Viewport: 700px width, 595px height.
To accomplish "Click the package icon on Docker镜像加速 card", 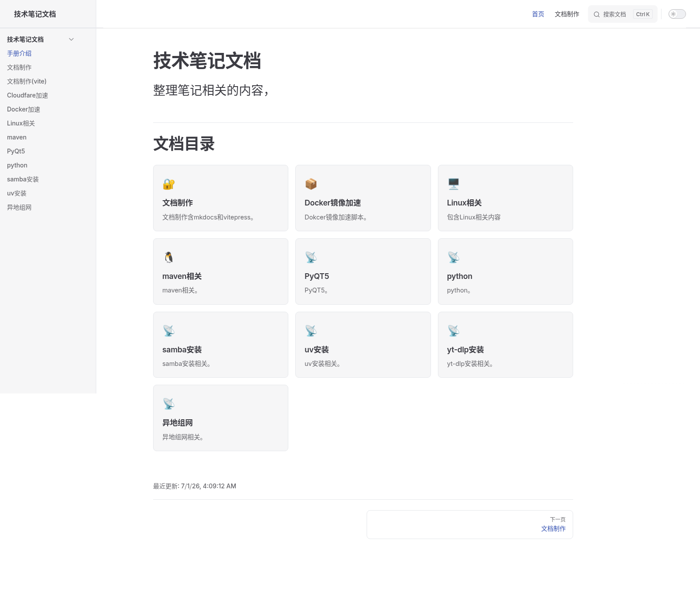I will point(311,184).
